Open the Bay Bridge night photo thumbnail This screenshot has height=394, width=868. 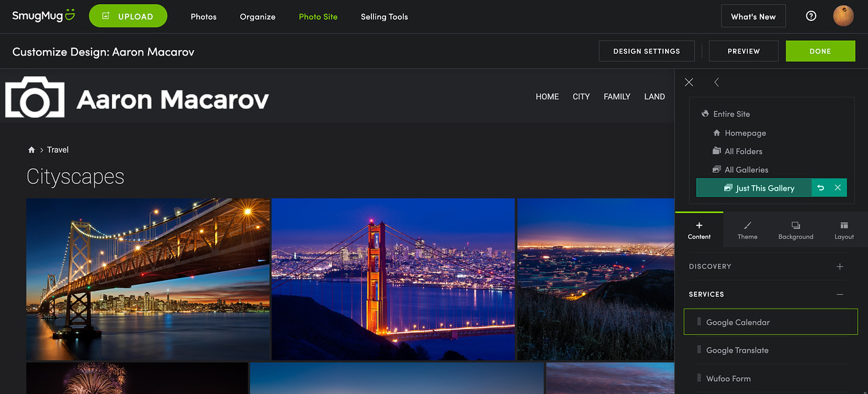(x=148, y=279)
